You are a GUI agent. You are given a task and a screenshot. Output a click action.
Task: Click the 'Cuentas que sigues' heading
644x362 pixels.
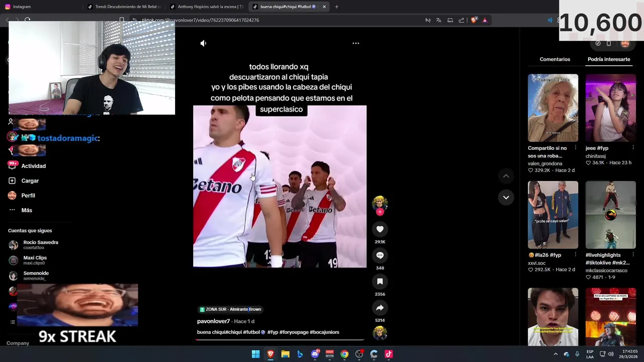tap(30, 231)
